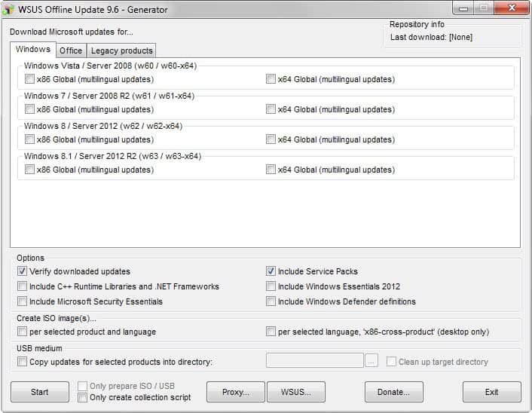Toggle Only prepare ISO / USB checkbox
The image size is (532, 413).
[x=82, y=386]
